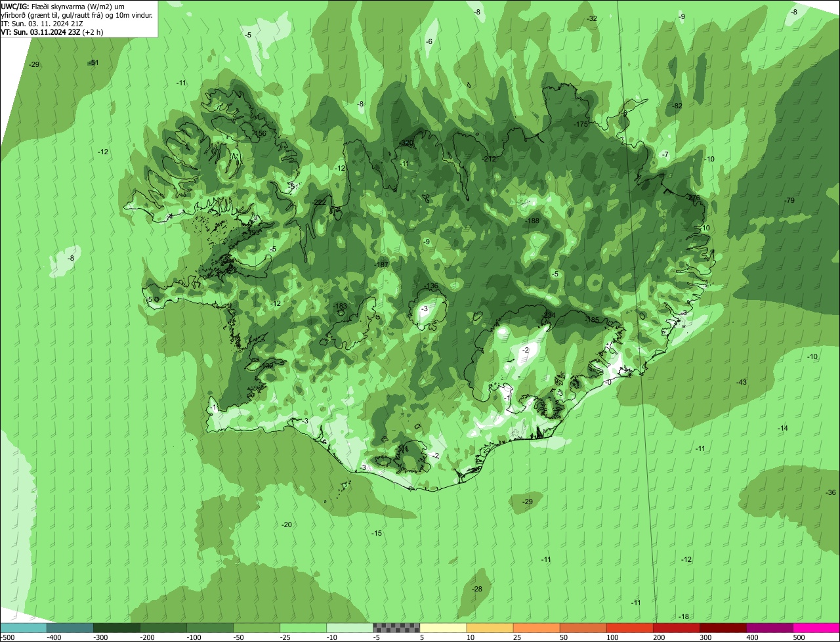
Task: Click the '-43' value over the sea
Action: point(742,382)
